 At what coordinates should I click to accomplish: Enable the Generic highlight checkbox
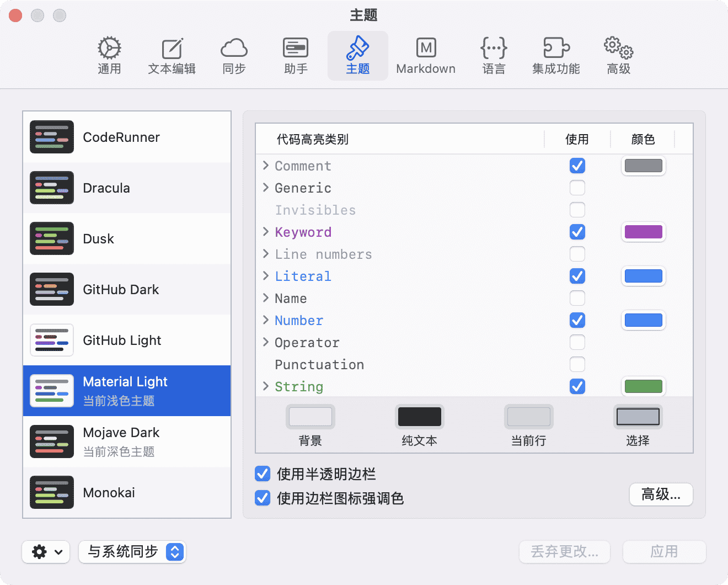coord(577,188)
